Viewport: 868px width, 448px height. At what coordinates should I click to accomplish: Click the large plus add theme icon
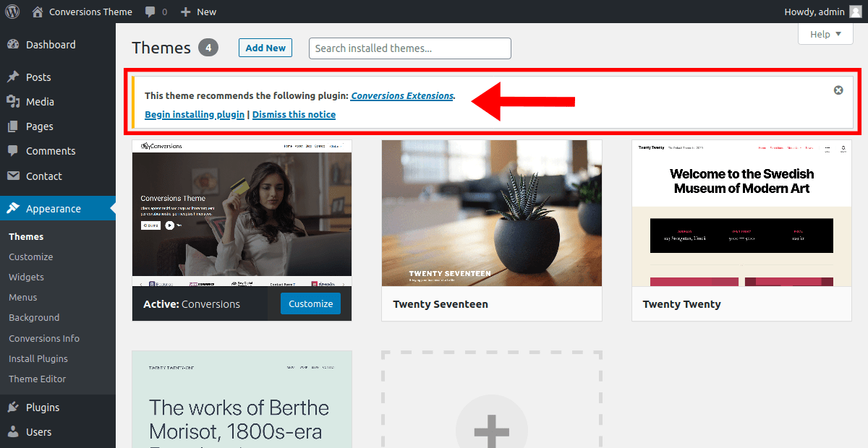coord(492,432)
